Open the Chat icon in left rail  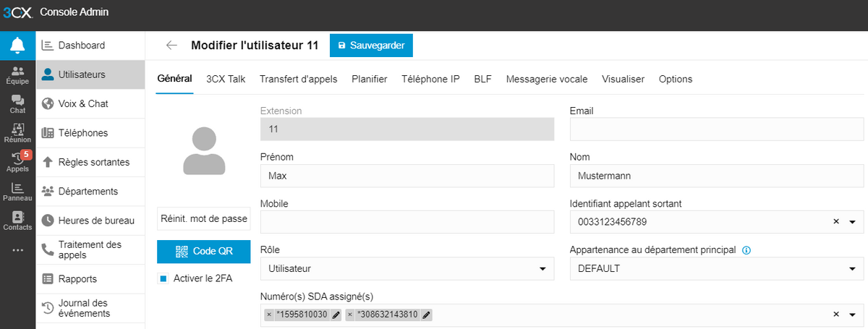pos(17,104)
